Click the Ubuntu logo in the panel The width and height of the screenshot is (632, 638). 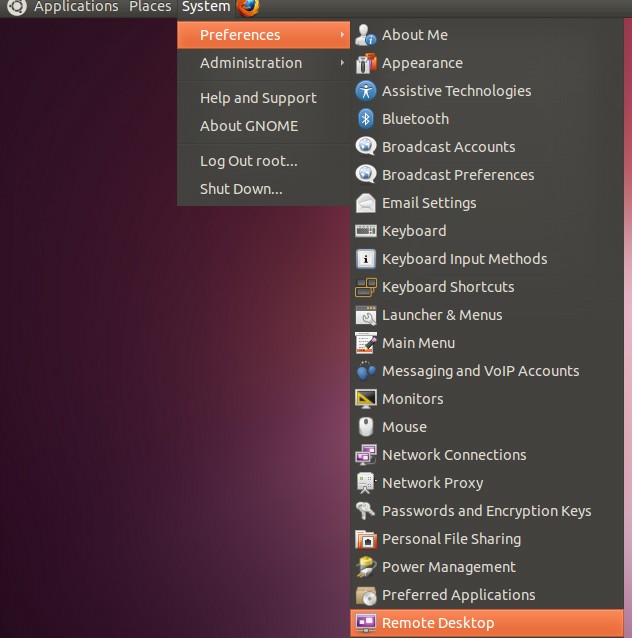tap(17, 7)
